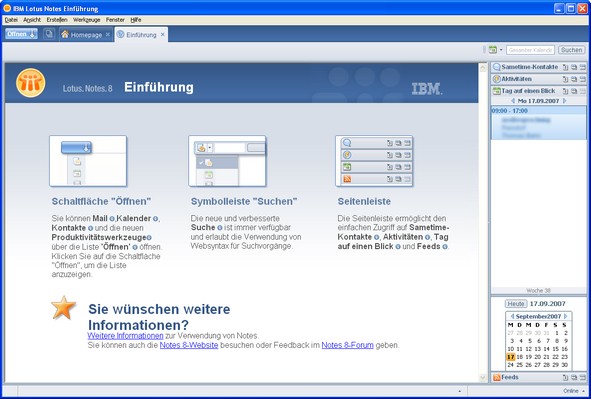This screenshot has width=591, height=399.
Task: Open the Sametime-Kontakte panel menu icon
Action: (x=582, y=67)
